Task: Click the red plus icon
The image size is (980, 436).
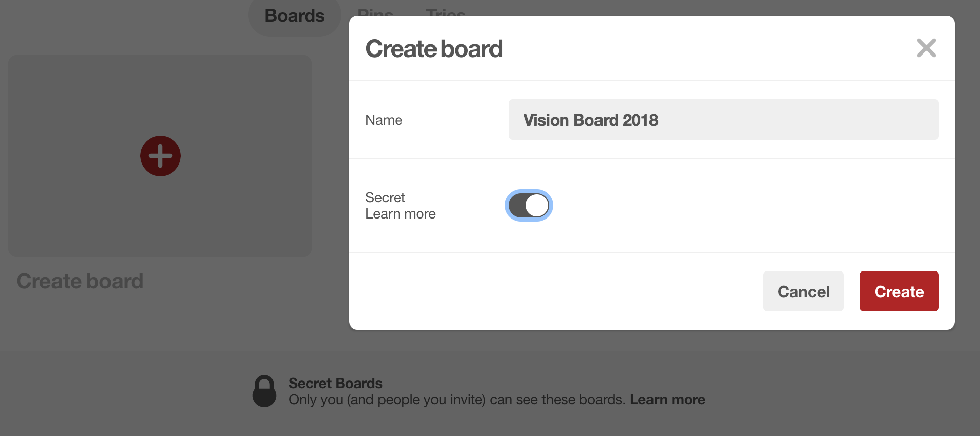Action: coord(160,156)
